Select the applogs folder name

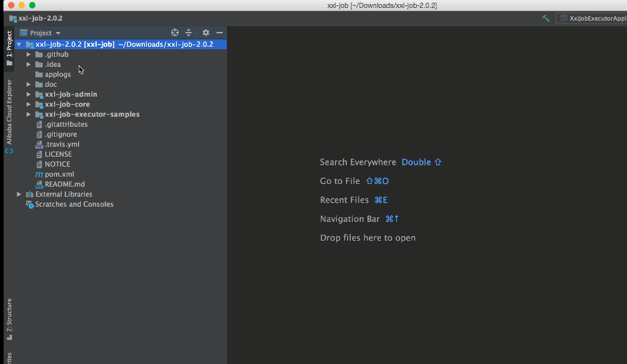(x=57, y=74)
